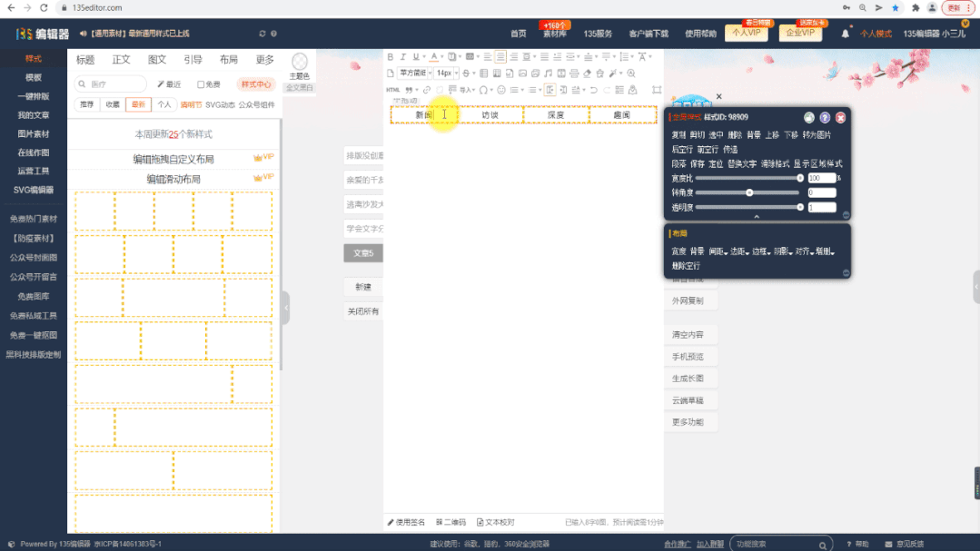The height and width of the screenshot is (551, 980).
Task: Switch to HTML source mode
Action: pos(392,90)
